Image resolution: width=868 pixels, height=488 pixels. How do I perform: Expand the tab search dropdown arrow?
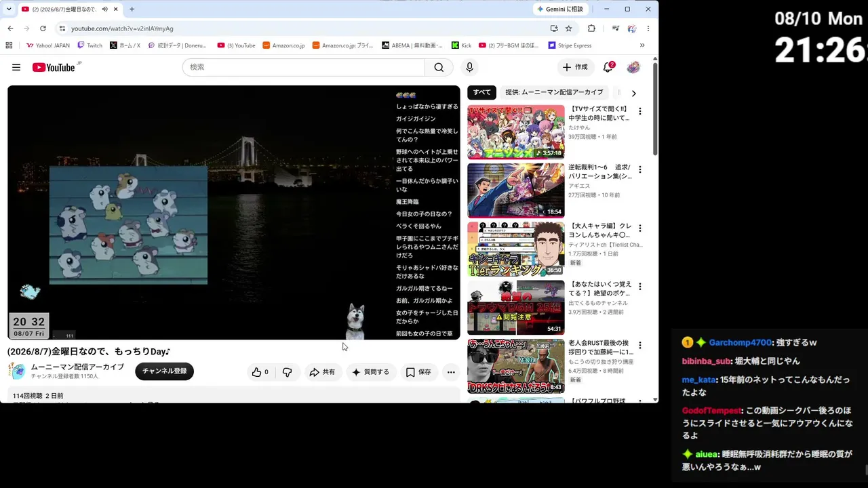pyautogui.click(x=9, y=9)
